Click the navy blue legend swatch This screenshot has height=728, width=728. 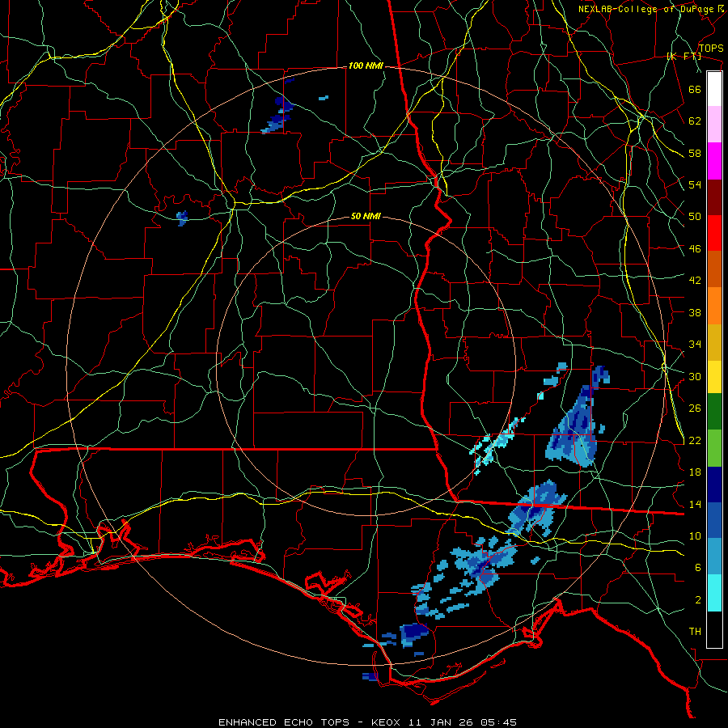(714, 485)
